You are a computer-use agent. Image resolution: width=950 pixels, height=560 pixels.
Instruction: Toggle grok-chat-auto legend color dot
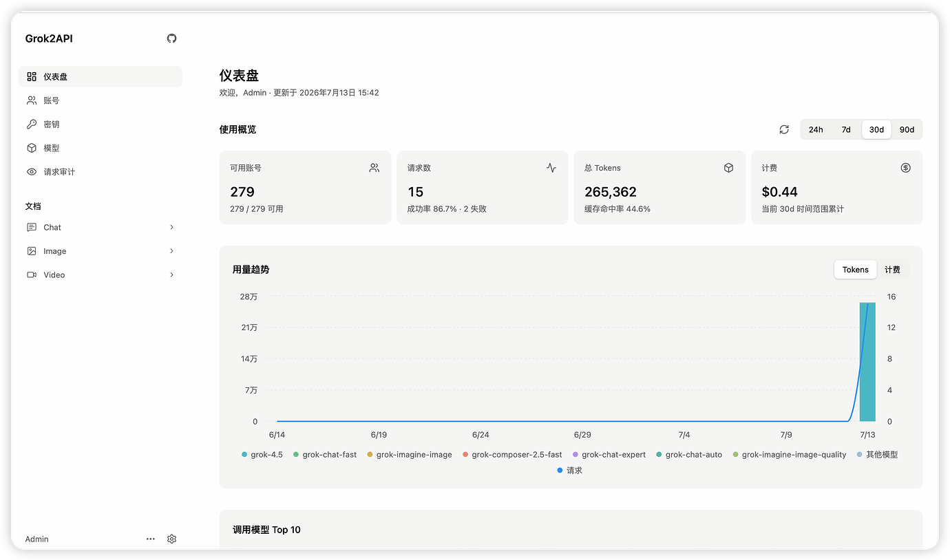[x=659, y=455]
